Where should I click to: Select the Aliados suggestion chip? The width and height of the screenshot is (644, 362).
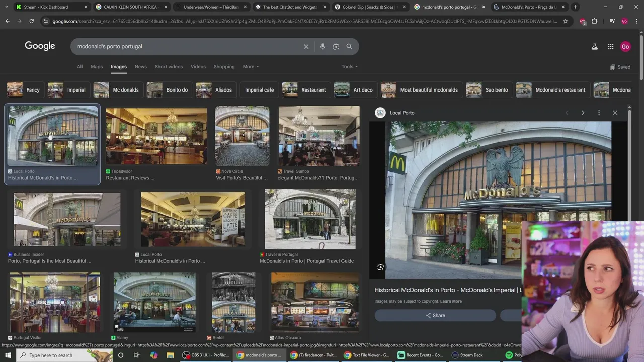216,90
